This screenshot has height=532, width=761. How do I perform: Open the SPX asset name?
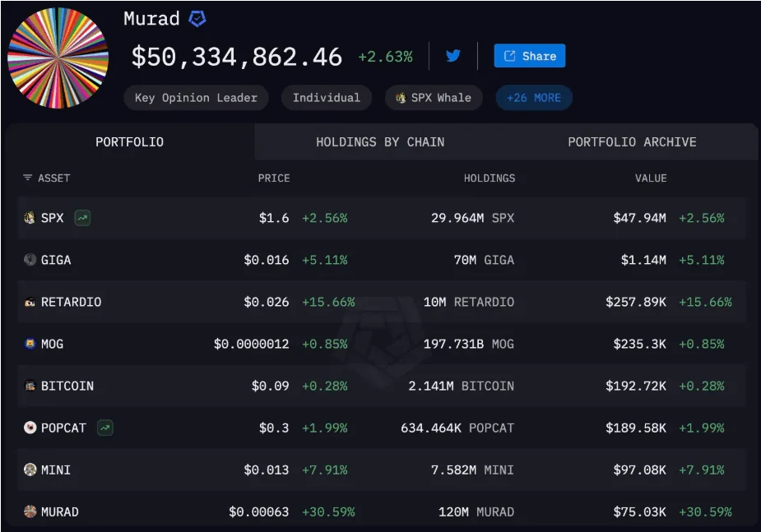coord(53,218)
